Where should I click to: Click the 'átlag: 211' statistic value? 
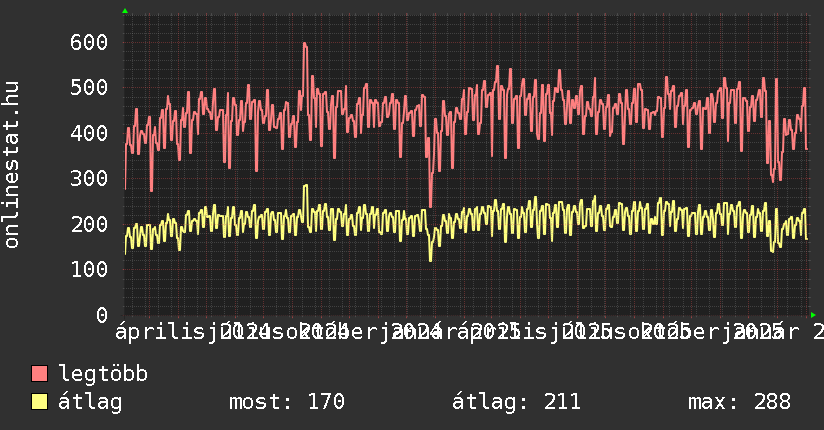(516, 402)
